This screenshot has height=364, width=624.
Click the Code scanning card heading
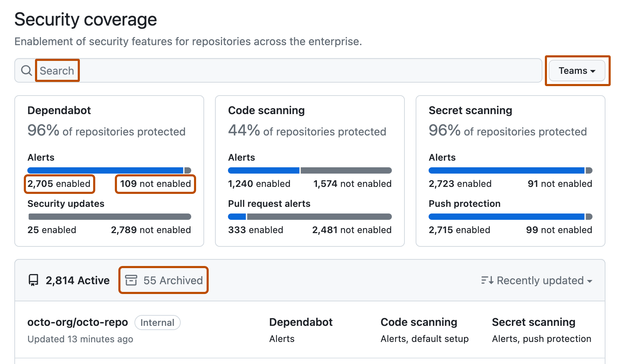pyautogui.click(x=266, y=110)
